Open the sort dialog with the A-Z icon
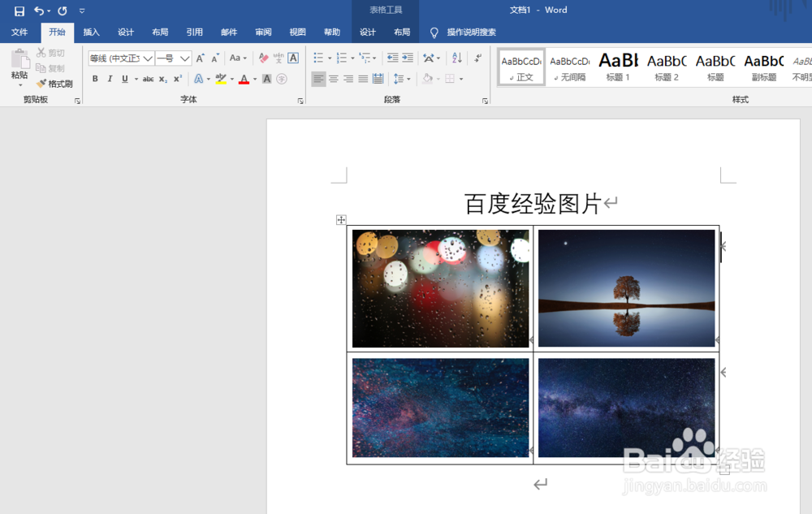 456,58
